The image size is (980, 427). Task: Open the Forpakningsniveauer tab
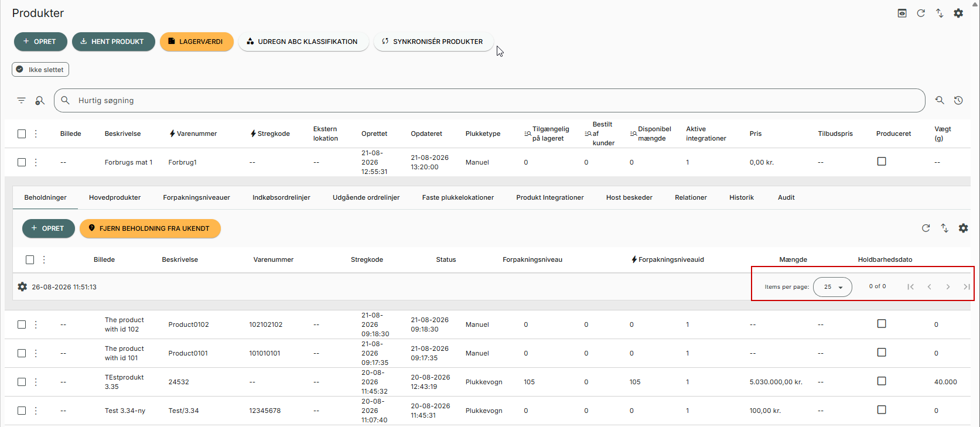click(x=197, y=197)
